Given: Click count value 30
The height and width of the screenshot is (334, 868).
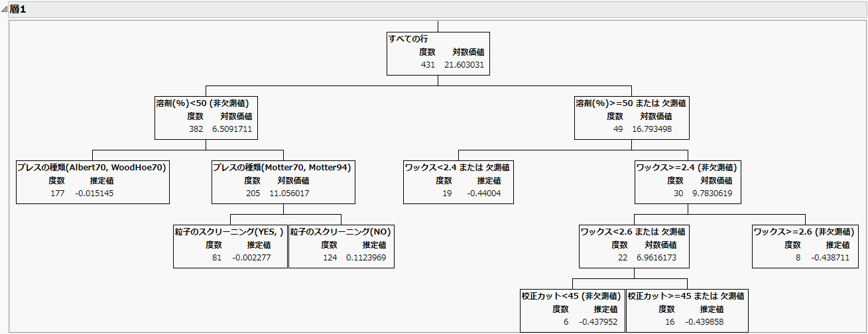Looking at the screenshot, I should coord(678,193).
